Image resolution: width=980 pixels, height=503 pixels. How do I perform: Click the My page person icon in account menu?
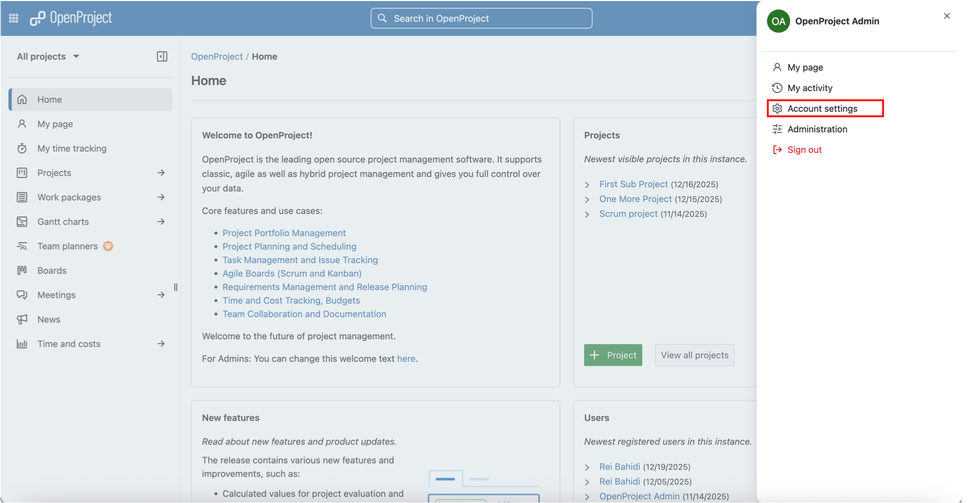pyautogui.click(x=777, y=67)
